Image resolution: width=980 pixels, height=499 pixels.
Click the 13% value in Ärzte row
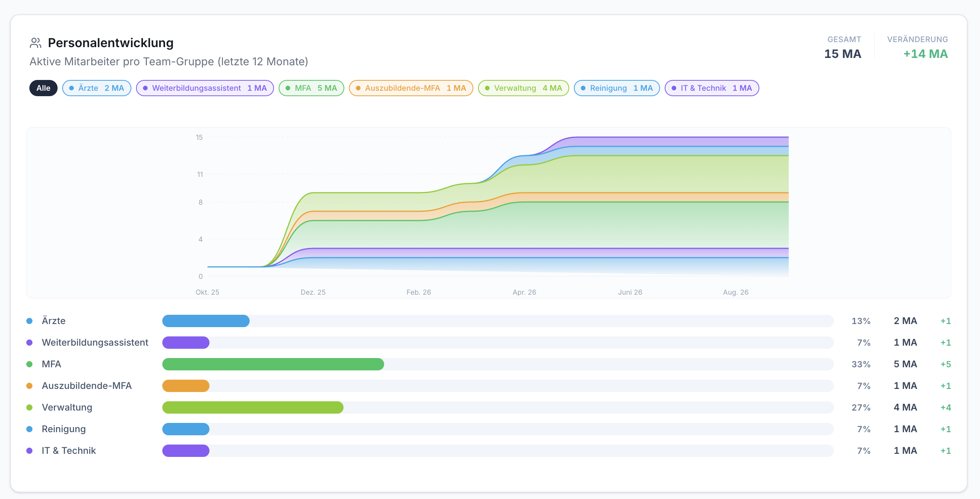coord(861,321)
